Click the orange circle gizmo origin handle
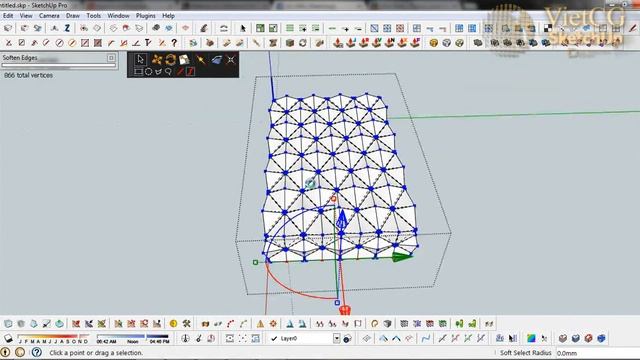 coord(333,199)
